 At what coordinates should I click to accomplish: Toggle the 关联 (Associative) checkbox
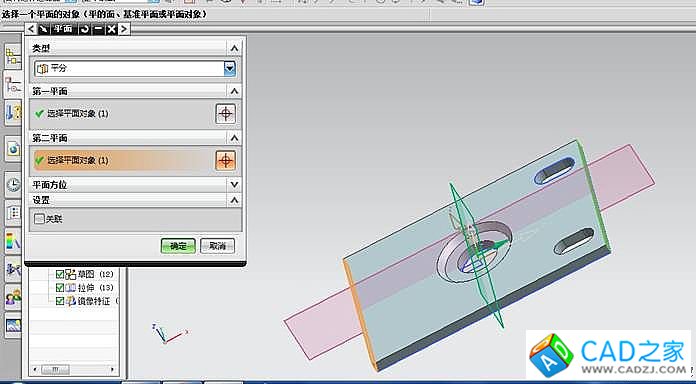(x=40, y=219)
